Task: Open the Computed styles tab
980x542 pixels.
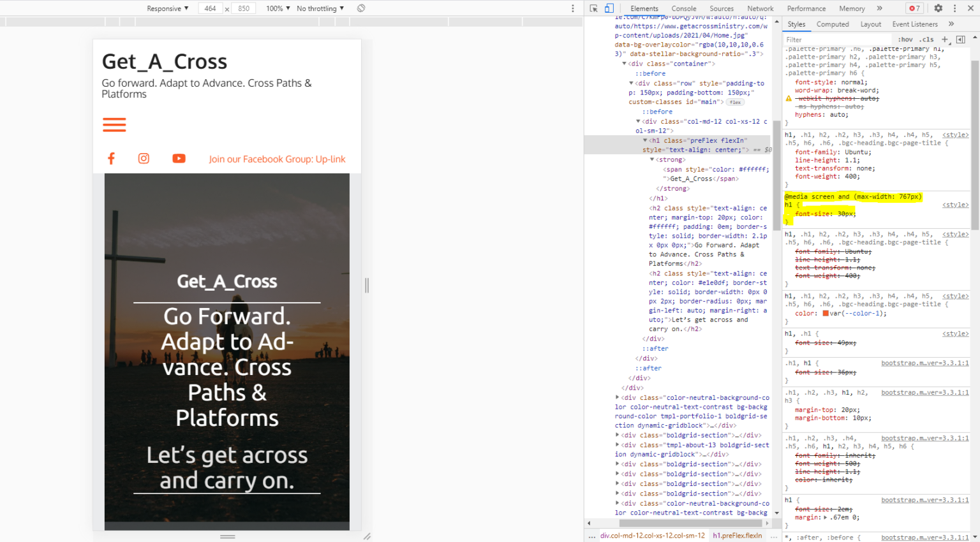Action: click(833, 24)
